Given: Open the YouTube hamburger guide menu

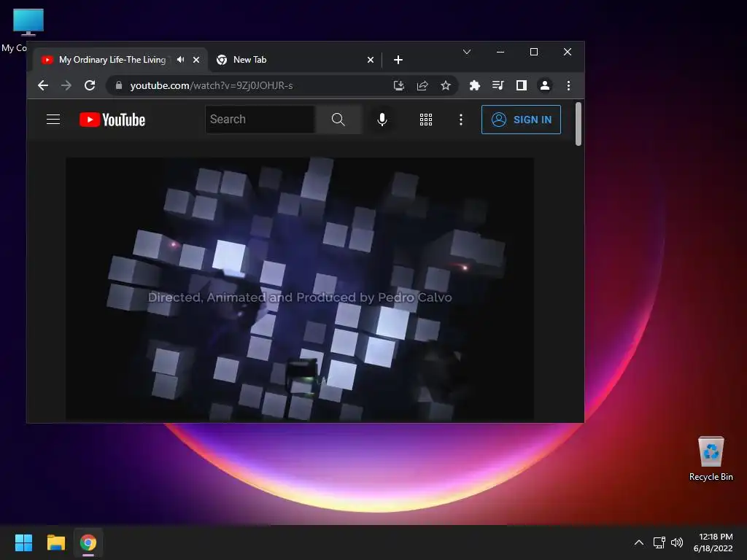Looking at the screenshot, I should coord(53,120).
